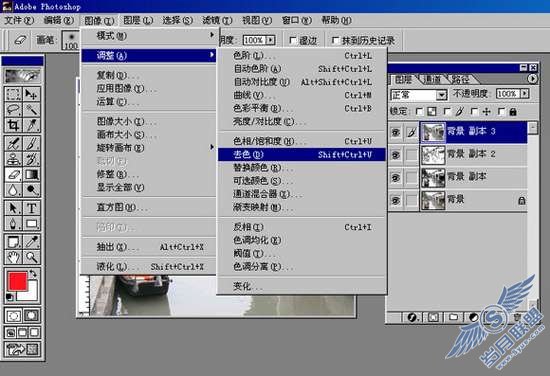550x376 pixels.
Task: Hide the 背景 副本 3 layer eye
Action: [396, 132]
